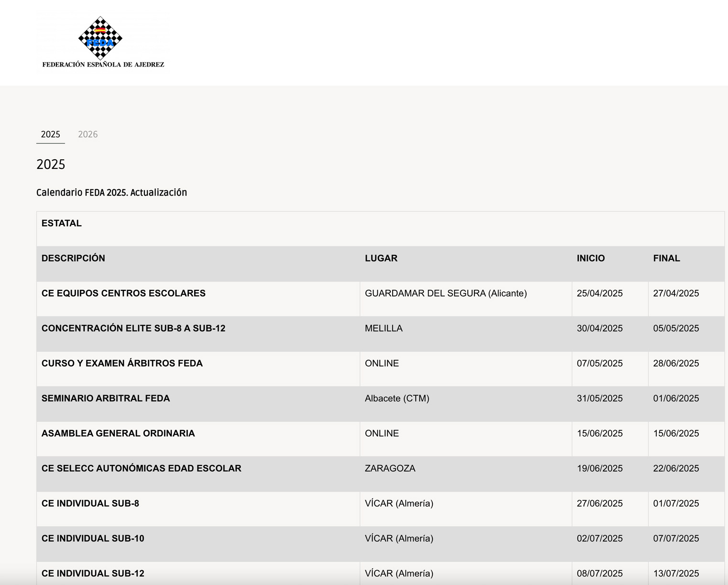Click the INICIO column header
Image resolution: width=728 pixels, height=585 pixels.
click(591, 258)
